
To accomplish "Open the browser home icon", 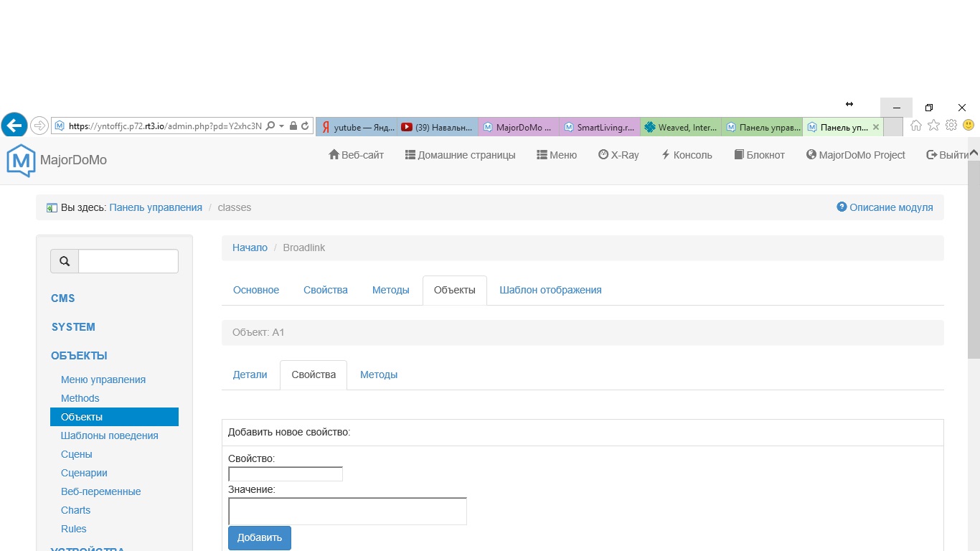I will pyautogui.click(x=916, y=126).
